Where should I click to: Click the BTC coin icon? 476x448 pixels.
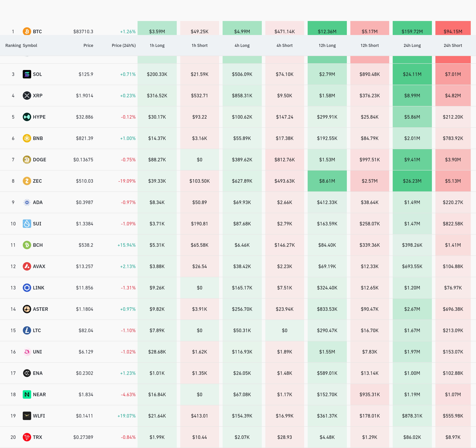27,31
